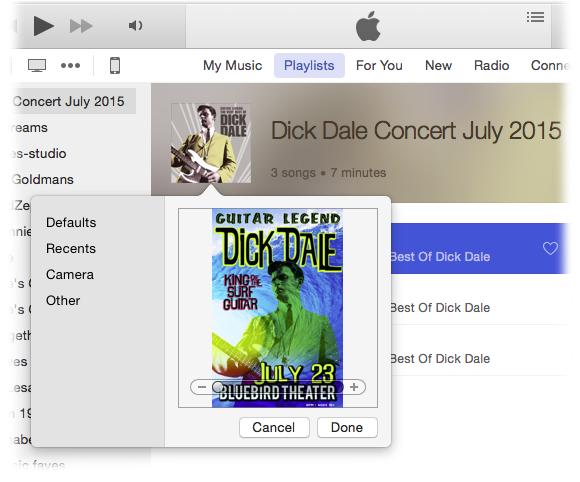Click the 3 songs • 7 minutes text
The height and width of the screenshot is (482, 580).
(x=328, y=173)
